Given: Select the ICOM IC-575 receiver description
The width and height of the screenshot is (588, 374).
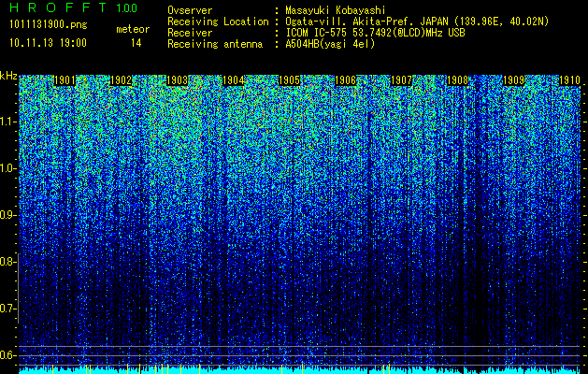Looking at the screenshot, I should [376, 33].
